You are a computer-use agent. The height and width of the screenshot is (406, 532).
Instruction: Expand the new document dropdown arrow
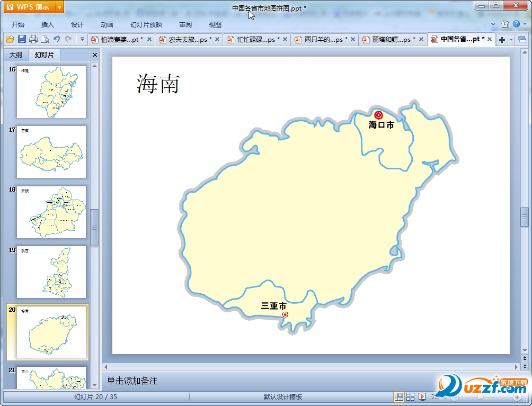511,40
